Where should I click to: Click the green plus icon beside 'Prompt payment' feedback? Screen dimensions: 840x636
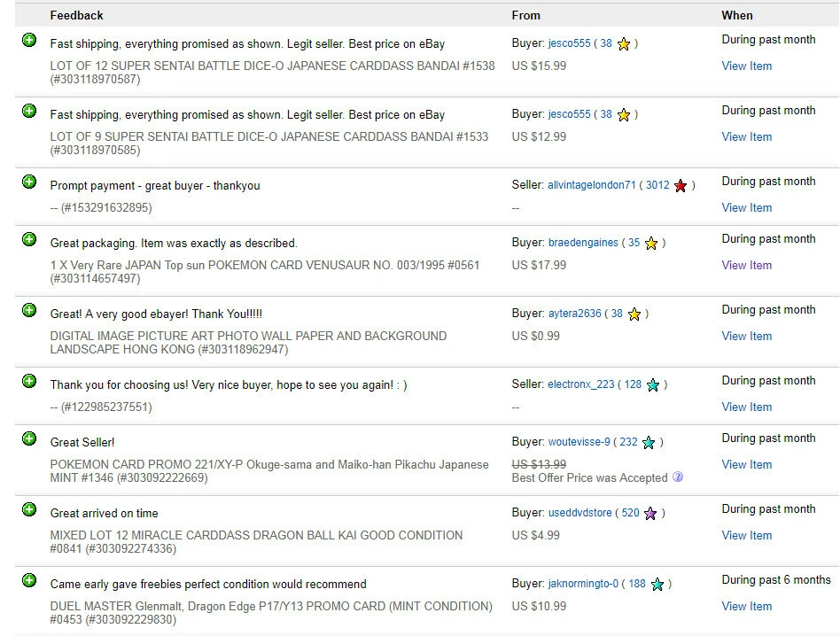pyautogui.click(x=29, y=182)
